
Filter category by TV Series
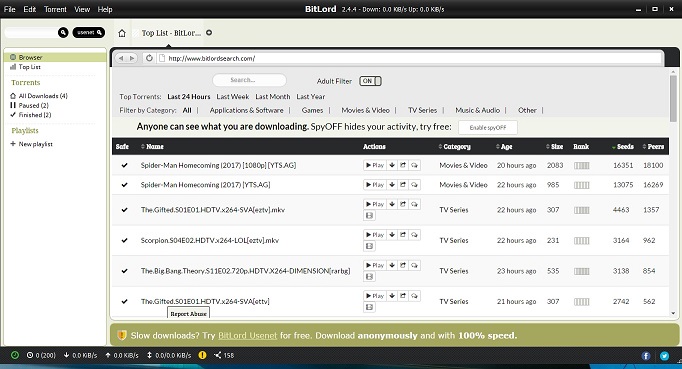point(422,110)
